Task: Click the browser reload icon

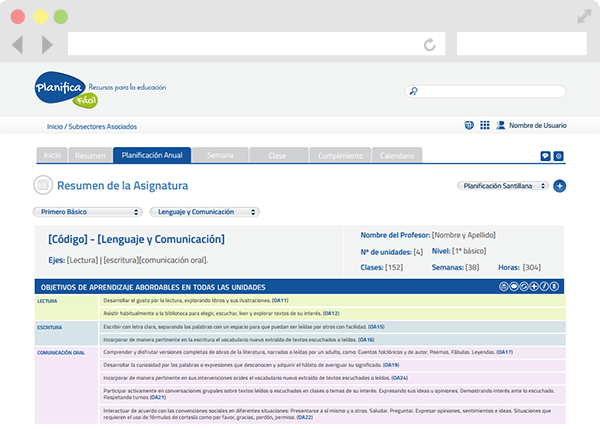Action: coord(429,45)
